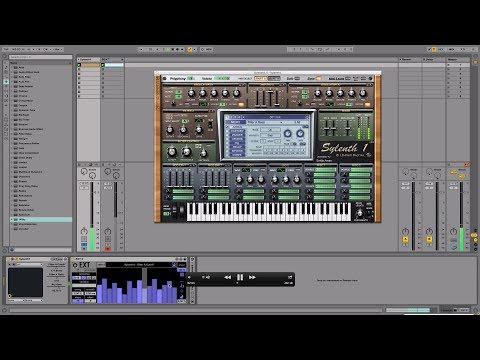Image resolution: width=480 pixels, height=360 pixels.
Task: Click the browser search field
Action: click(41, 57)
